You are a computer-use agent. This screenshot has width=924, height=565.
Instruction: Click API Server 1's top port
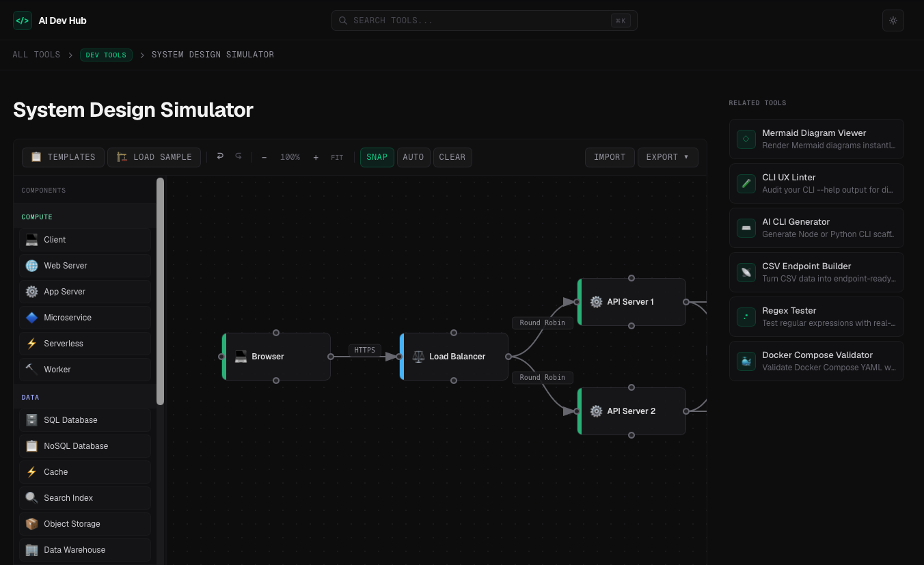631,278
